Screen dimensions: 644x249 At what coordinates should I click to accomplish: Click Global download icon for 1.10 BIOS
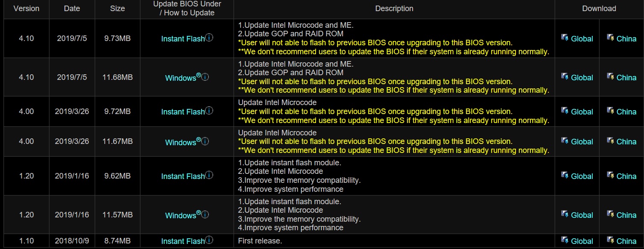pyautogui.click(x=565, y=240)
